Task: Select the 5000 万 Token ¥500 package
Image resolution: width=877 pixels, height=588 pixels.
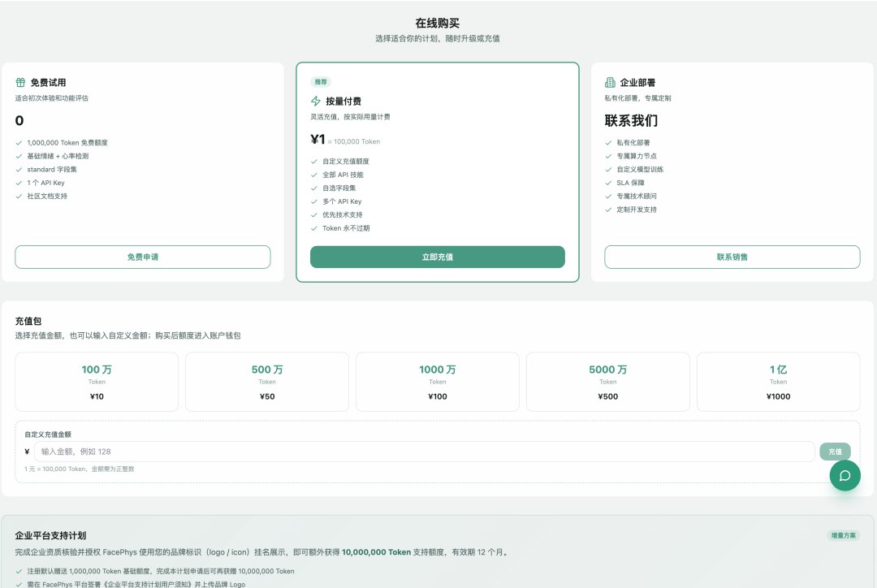Action: 608,382
